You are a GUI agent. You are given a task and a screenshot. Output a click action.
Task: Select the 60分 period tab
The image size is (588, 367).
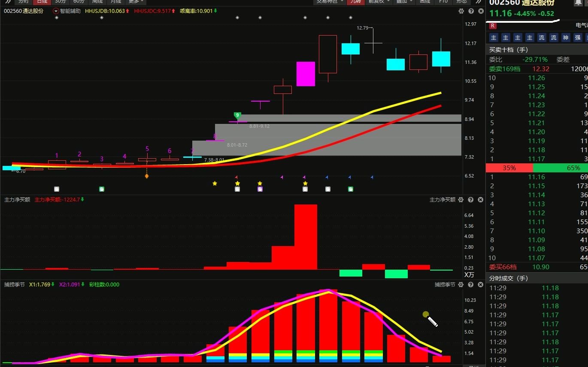[x=79, y=2]
